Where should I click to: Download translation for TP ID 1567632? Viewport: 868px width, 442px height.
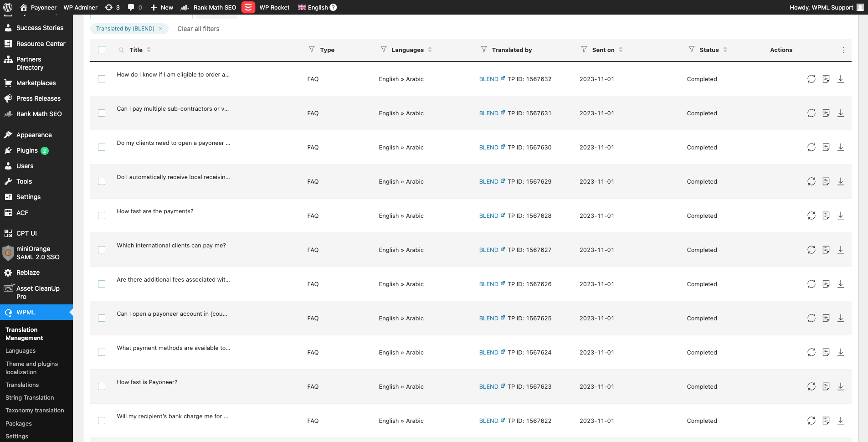pyautogui.click(x=841, y=79)
